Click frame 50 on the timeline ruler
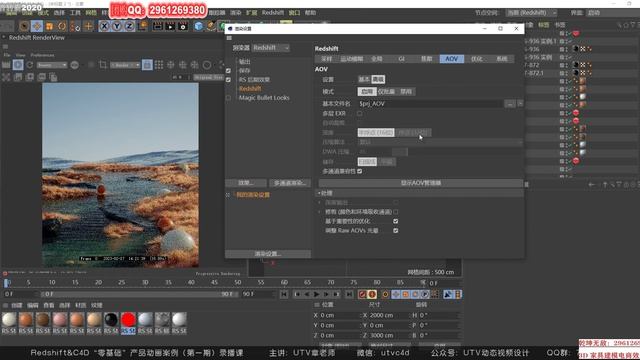Screen dimensions: 640x360 [x=238, y=282]
